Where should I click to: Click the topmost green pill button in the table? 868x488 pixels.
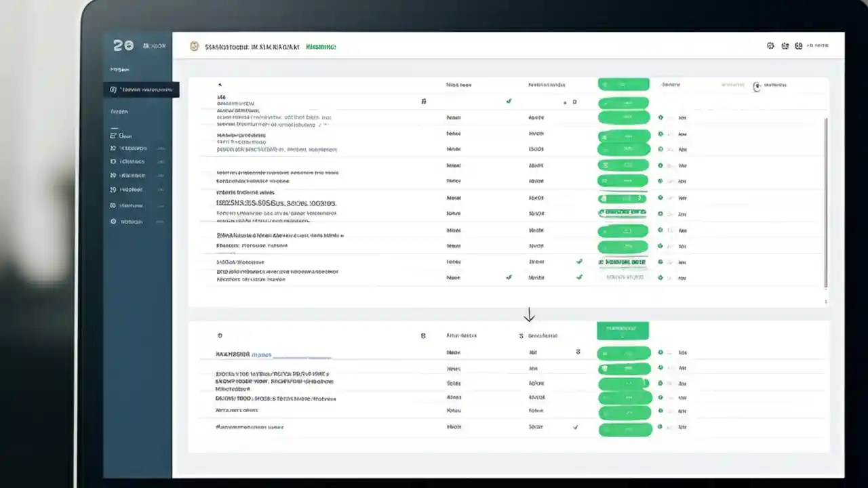click(x=623, y=84)
